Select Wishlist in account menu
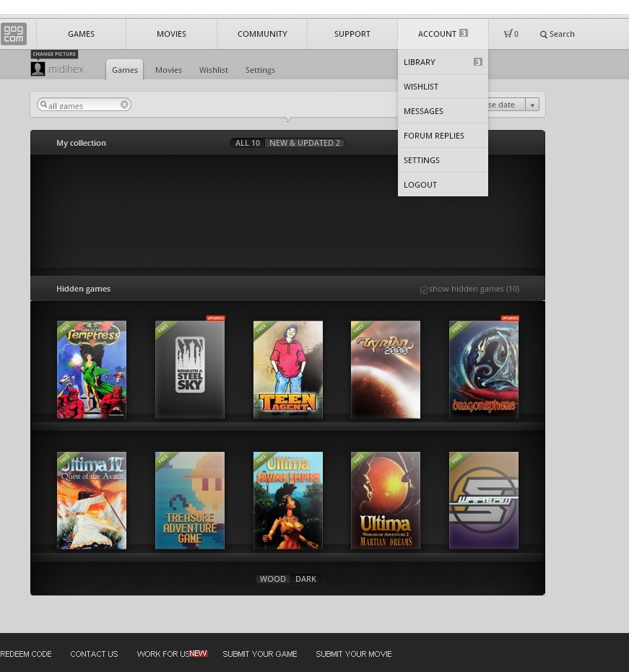 (x=443, y=87)
